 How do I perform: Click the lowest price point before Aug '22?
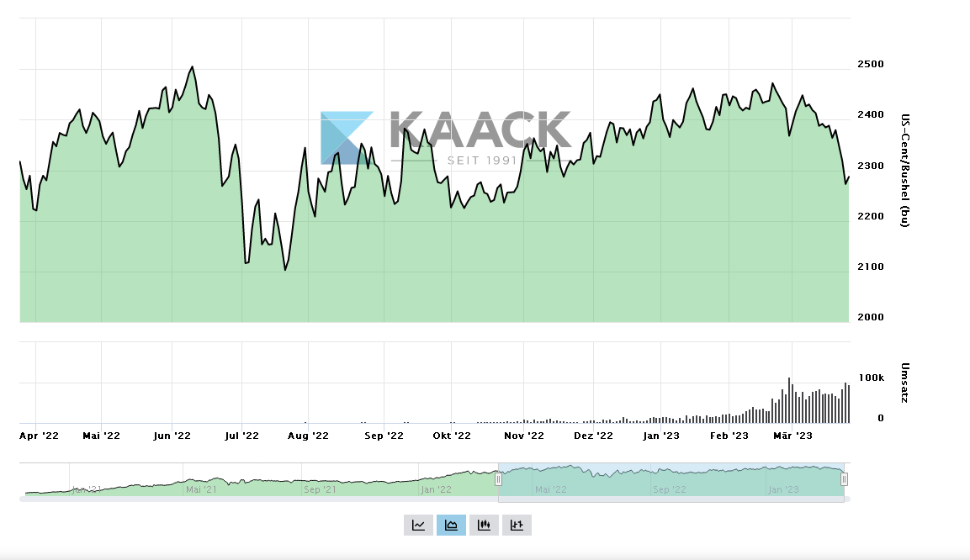pyautogui.click(x=285, y=270)
